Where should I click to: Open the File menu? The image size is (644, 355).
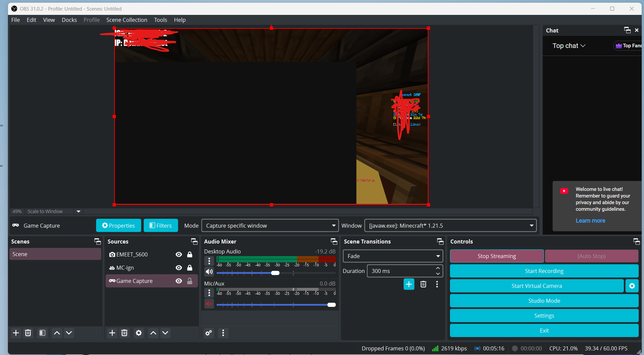16,20
